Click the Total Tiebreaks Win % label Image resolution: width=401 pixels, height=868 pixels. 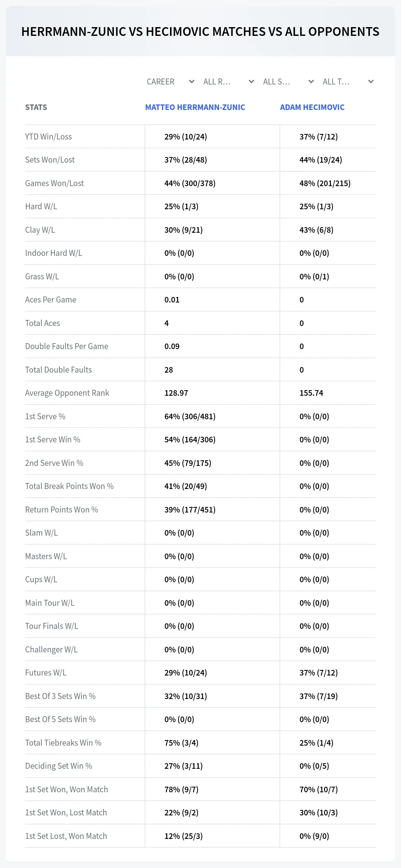[63, 743]
